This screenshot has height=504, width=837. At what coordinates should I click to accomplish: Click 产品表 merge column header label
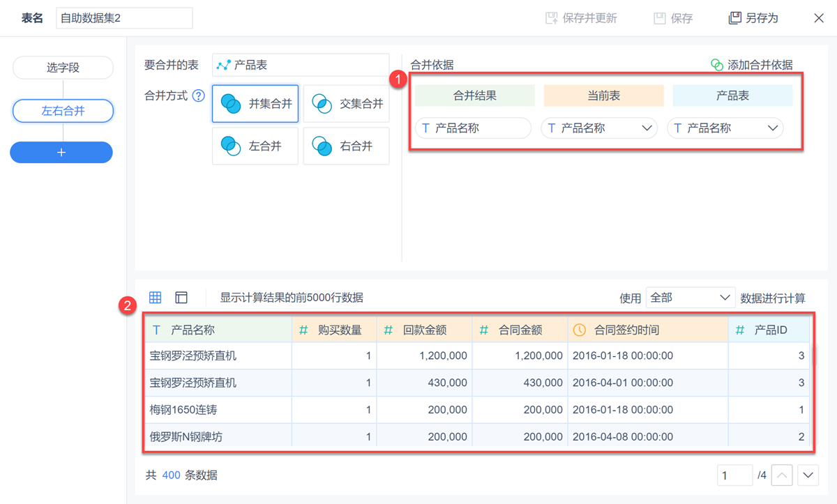733,96
